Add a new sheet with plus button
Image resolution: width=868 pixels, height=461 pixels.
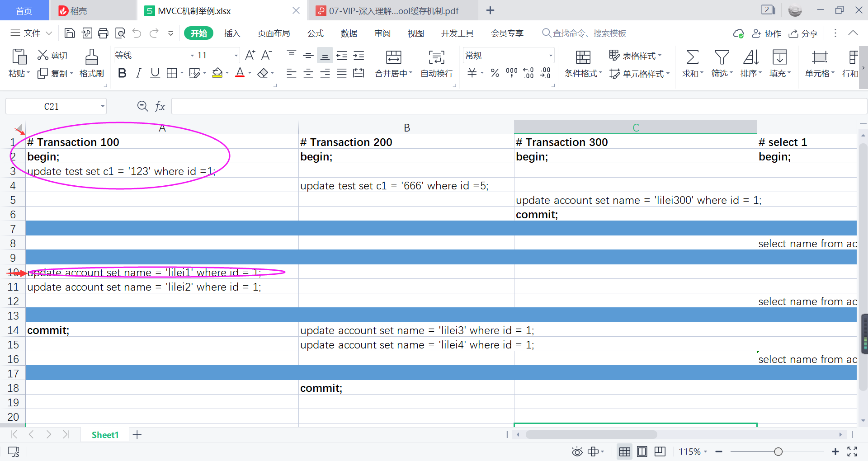coord(137,435)
